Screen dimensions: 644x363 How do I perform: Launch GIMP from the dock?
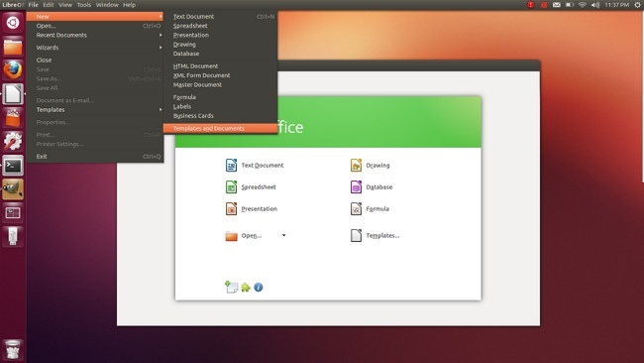click(x=13, y=189)
